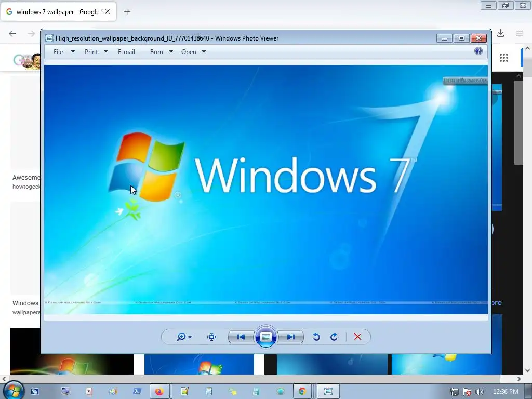The image size is (532, 399).
Task: Open the Solitaire cards taskbar icon
Action: 89,392
